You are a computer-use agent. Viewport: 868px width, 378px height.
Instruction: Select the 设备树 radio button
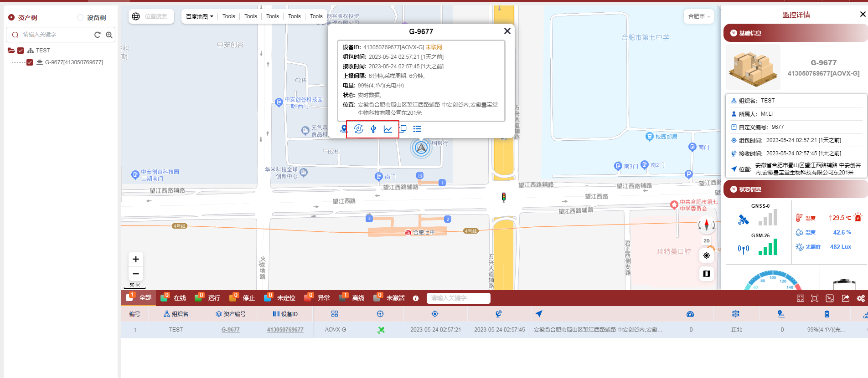[80, 17]
